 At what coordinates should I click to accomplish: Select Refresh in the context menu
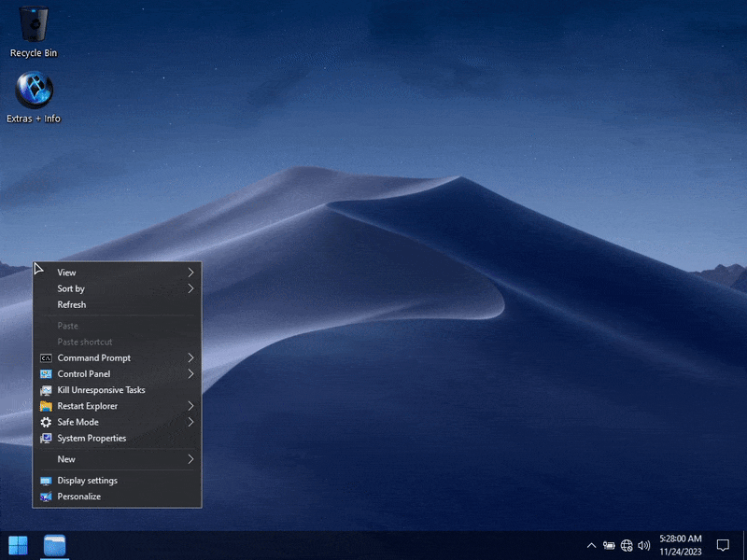tap(118, 305)
